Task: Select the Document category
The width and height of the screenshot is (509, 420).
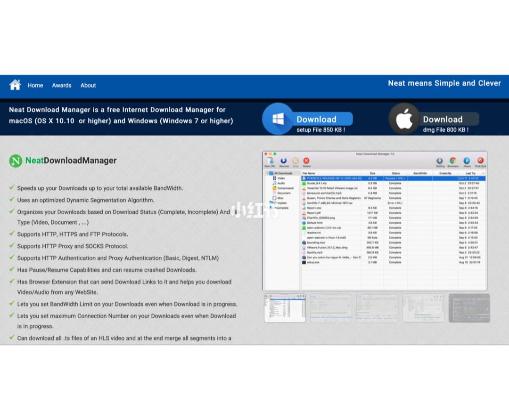Action: click(x=282, y=193)
